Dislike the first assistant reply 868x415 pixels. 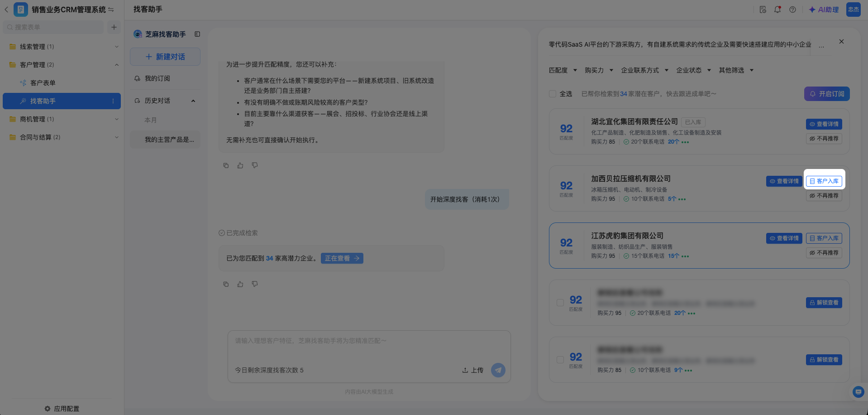pos(255,165)
